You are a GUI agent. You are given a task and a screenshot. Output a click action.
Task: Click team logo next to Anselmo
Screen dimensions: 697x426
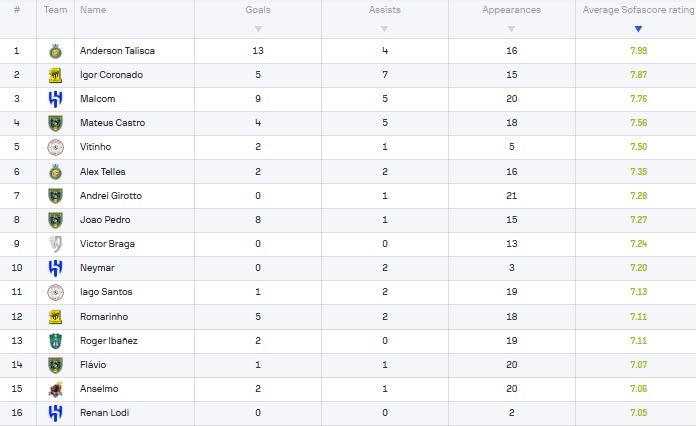pyautogui.click(x=55, y=389)
